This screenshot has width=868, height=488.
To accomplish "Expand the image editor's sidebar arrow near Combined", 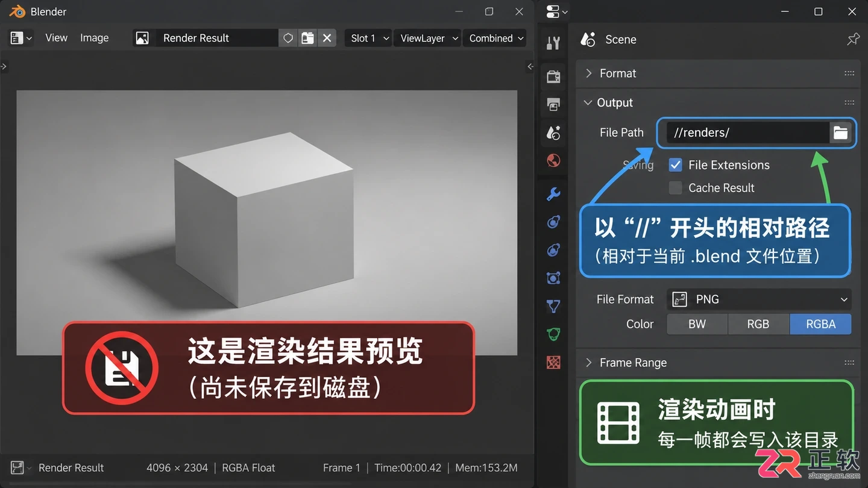I will [x=530, y=66].
